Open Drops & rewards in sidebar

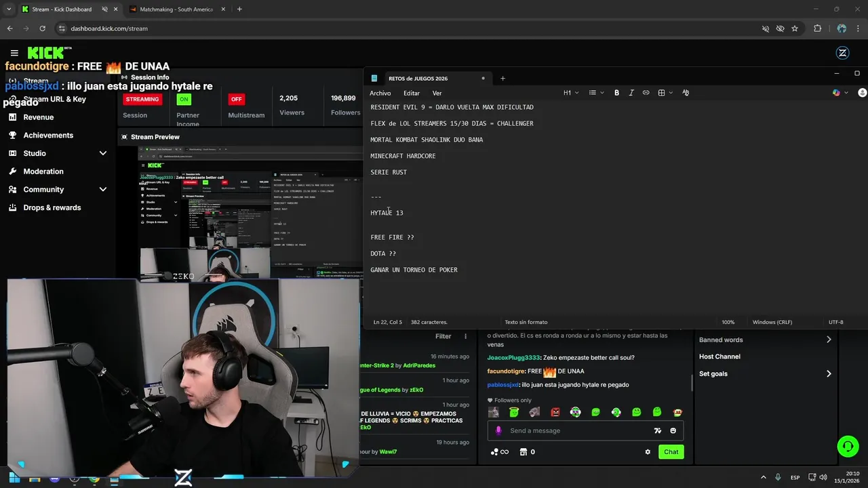tap(52, 207)
